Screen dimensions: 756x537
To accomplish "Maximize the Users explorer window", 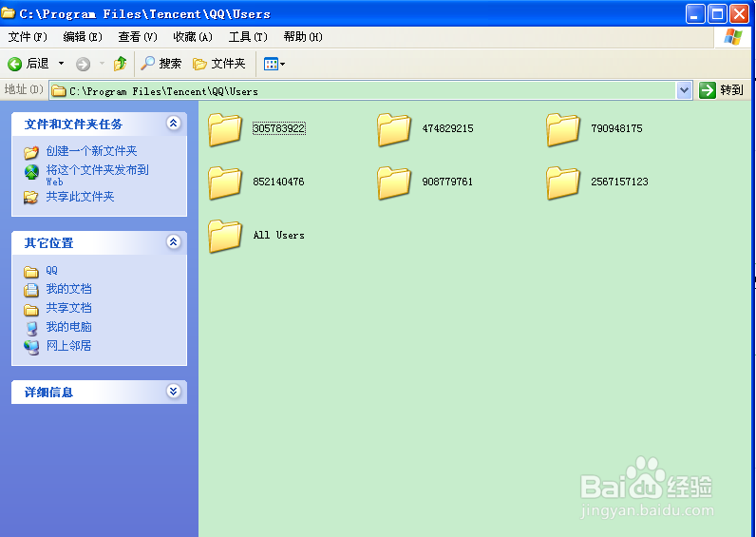I will click(x=717, y=14).
